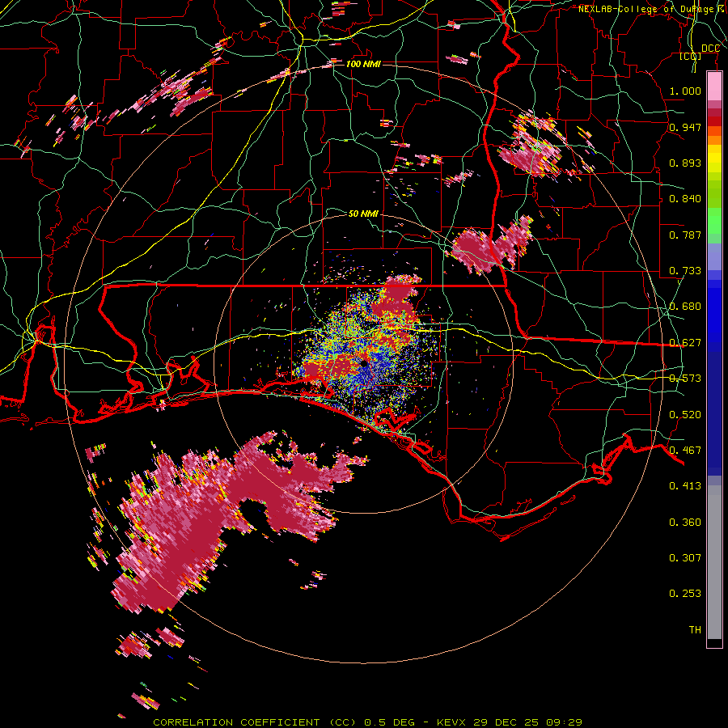Click the 0.307 color scale label

tap(685, 558)
